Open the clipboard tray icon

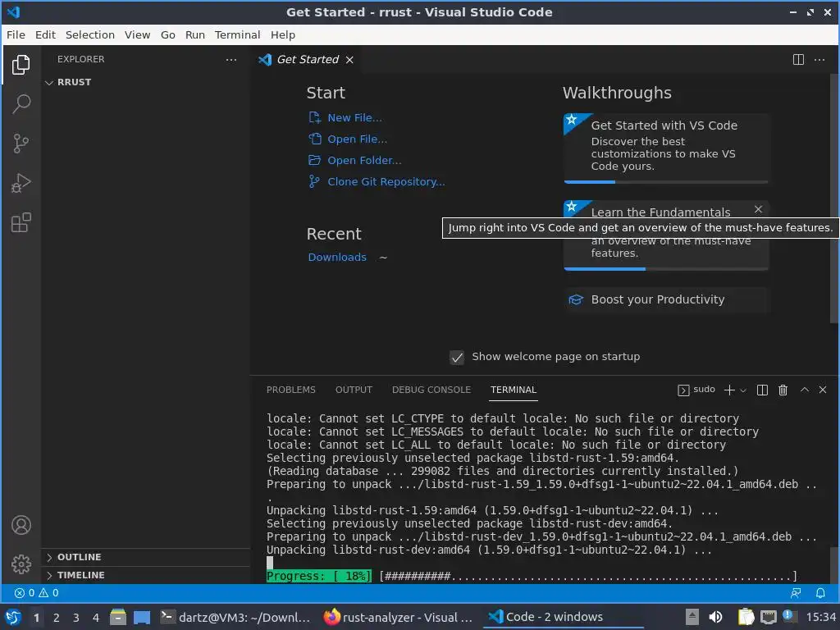746,617
